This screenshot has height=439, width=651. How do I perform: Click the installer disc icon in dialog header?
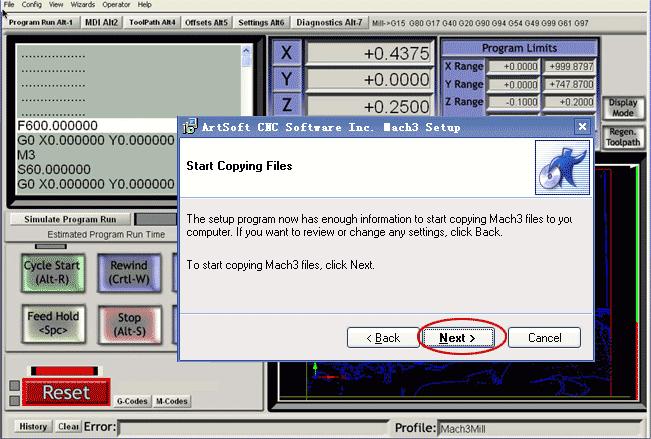[562, 168]
